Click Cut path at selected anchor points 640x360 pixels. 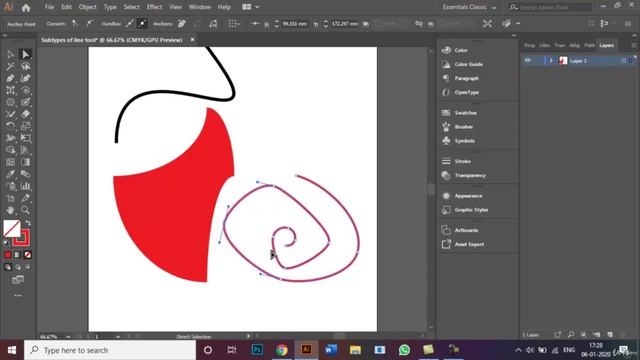pos(213,24)
